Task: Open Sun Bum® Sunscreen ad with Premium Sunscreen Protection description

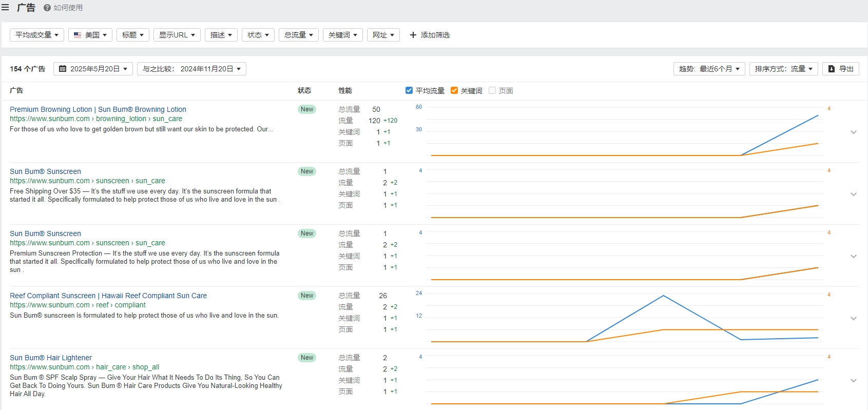Action: [x=45, y=233]
